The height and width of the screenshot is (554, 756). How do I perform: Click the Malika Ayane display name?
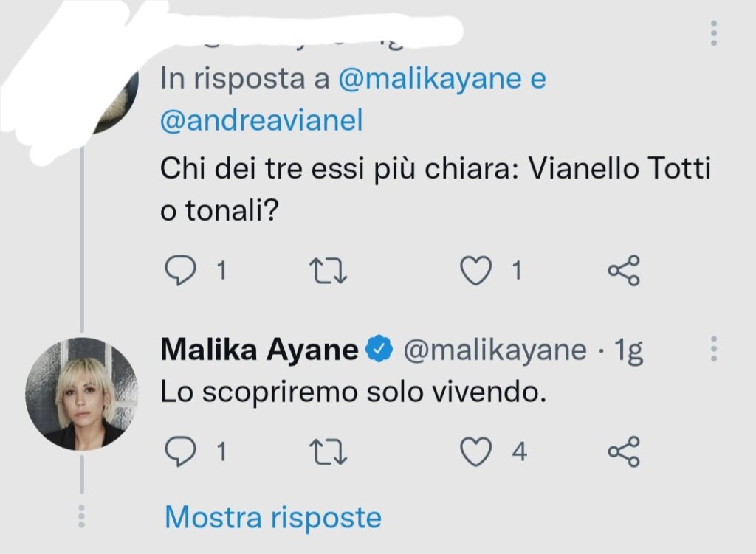(259, 350)
